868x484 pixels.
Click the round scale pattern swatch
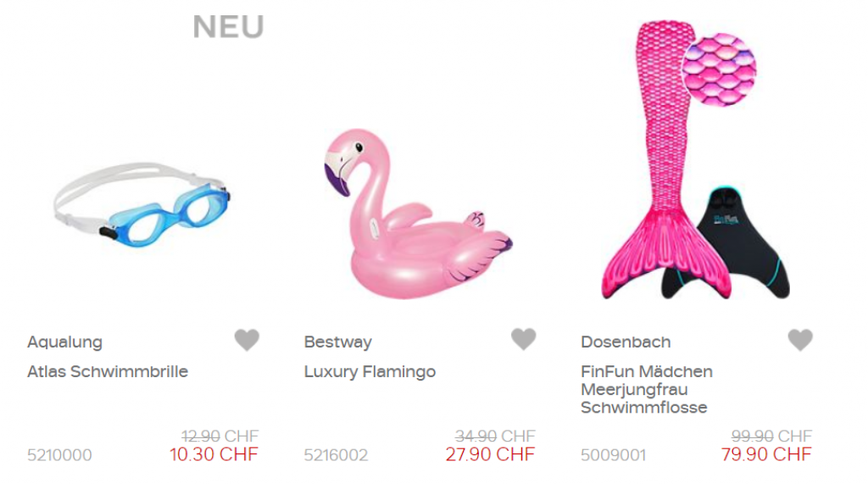tap(719, 70)
